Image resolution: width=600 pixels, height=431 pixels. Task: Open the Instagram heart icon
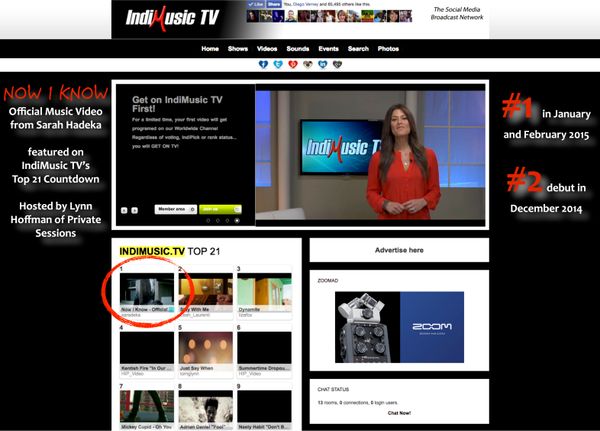coord(308,64)
